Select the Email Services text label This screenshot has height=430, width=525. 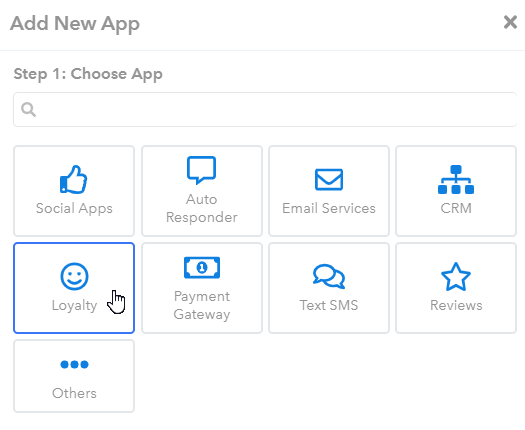tap(329, 208)
